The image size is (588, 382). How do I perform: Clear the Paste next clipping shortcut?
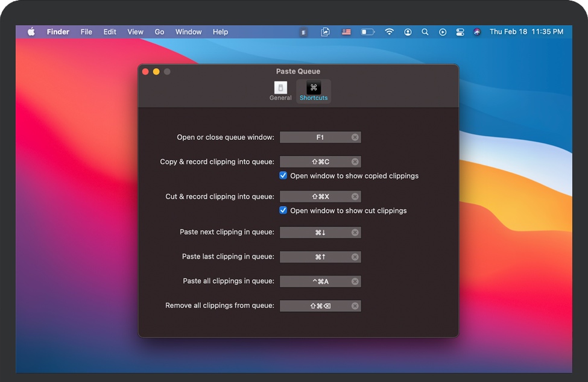[355, 232]
